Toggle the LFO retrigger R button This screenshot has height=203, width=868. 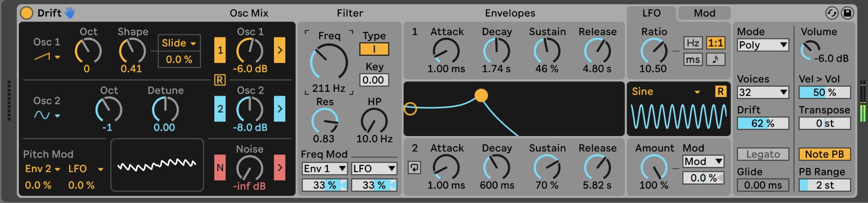coord(721,91)
